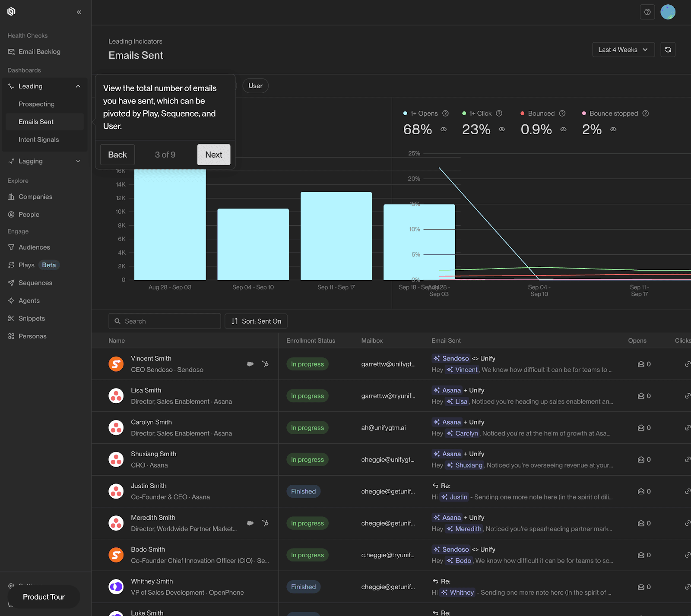
Task: Click the Bounced red legend dot
Action: pos(523,114)
